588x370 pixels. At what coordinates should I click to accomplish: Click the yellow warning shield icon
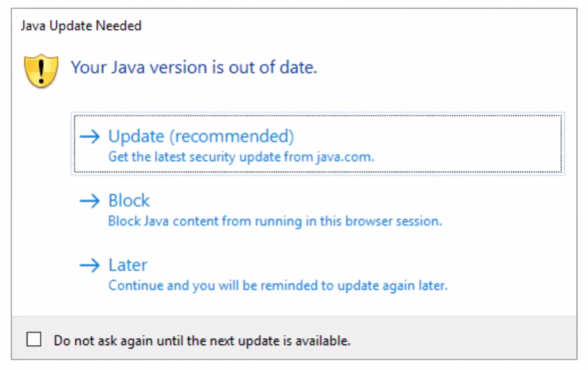tap(41, 71)
